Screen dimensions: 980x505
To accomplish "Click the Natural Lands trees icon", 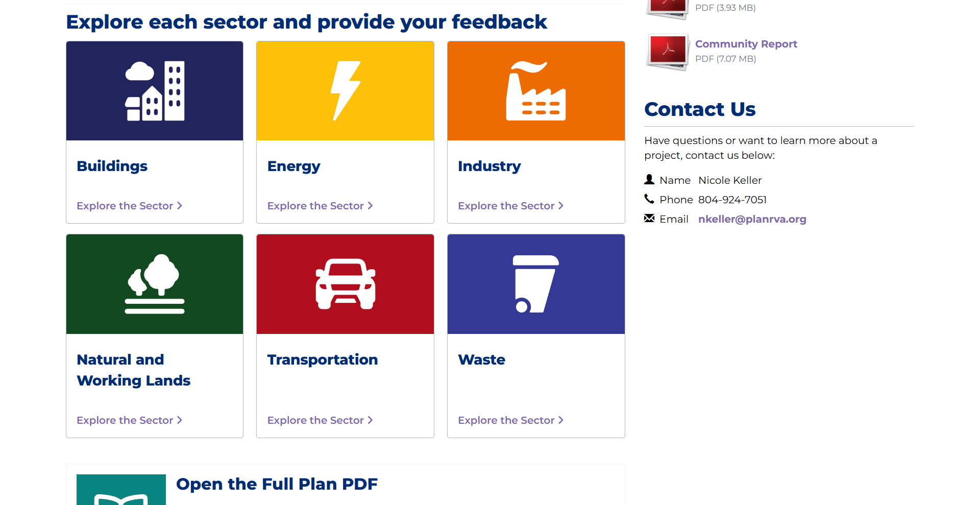I will pos(155,284).
